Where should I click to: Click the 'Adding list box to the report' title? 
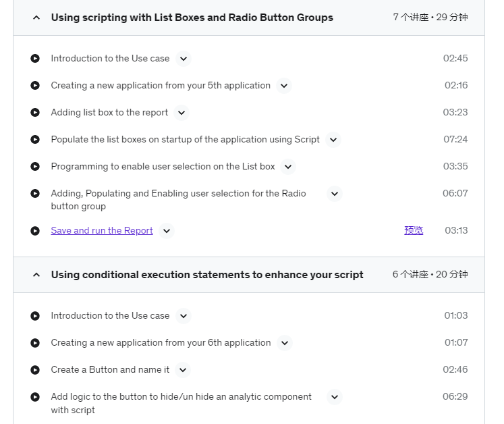(x=109, y=112)
